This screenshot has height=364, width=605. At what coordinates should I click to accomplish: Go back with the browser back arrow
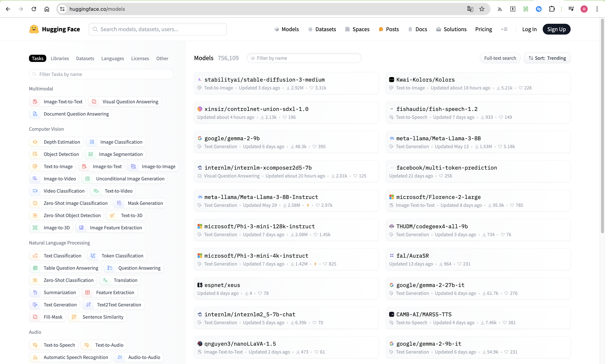tap(8, 9)
